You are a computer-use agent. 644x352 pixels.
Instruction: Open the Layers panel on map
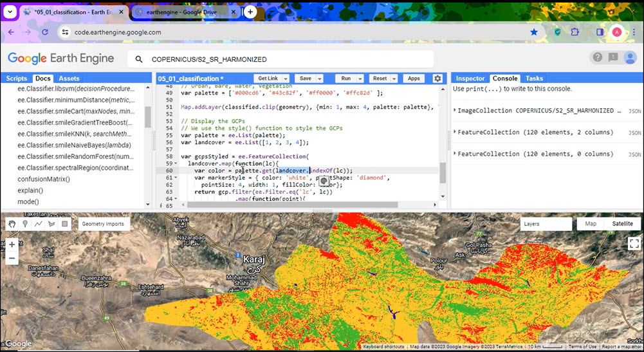[546, 224]
